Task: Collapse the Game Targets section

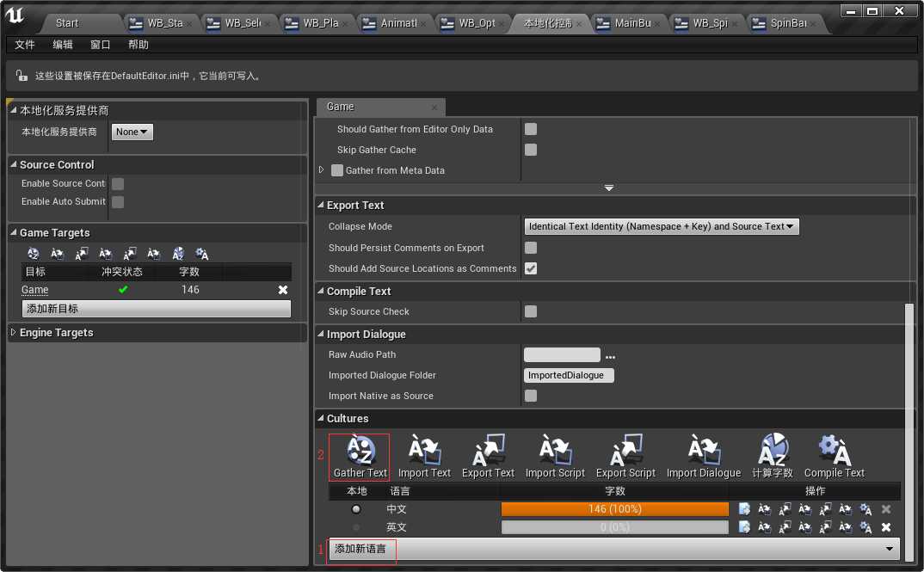Action: 13,232
